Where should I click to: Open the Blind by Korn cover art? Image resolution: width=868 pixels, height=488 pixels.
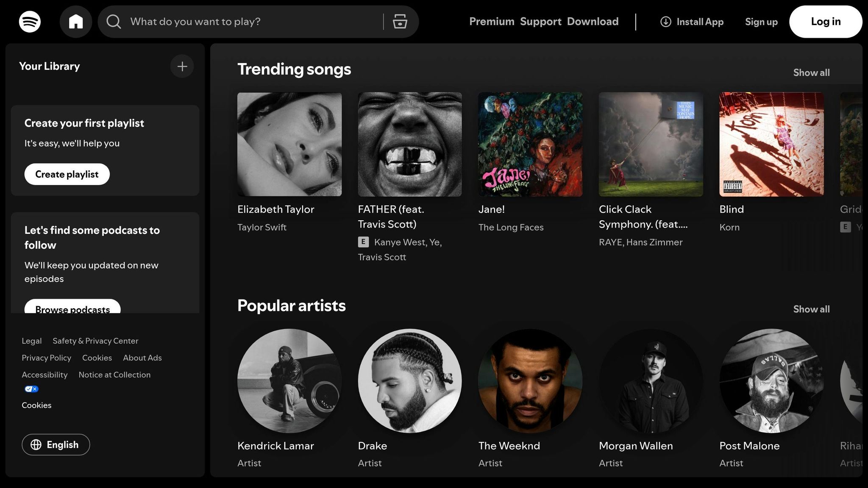point(771,144)
